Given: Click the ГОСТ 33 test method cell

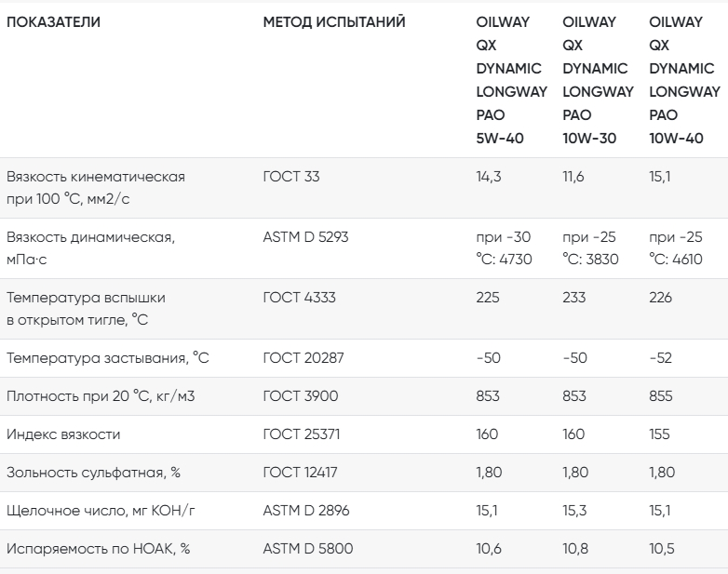Looking at the screenshot, I should pos(291,177).
